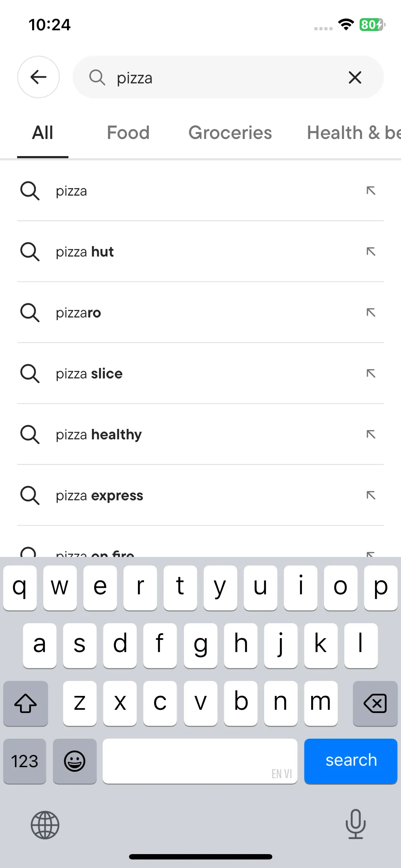Open the Health & beauty tab

(x=353, y=133)
